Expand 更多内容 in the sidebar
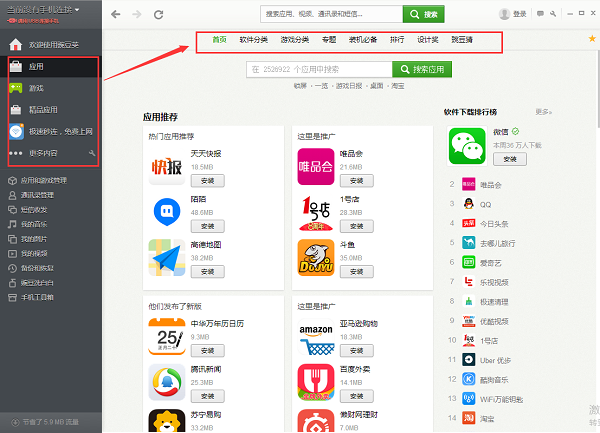The height and width of the screenshot is (433, 600). pos(45,153)
